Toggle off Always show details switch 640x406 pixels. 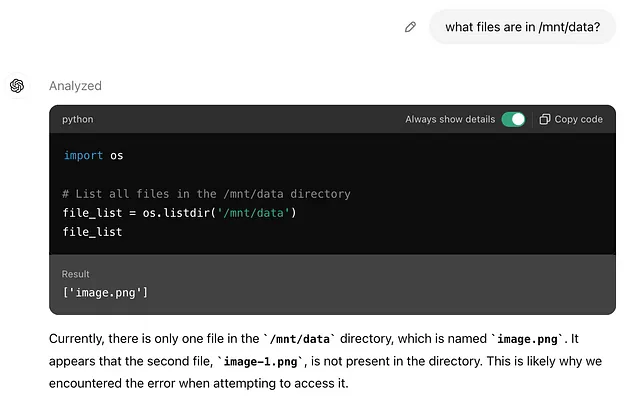tap(513, 119)
